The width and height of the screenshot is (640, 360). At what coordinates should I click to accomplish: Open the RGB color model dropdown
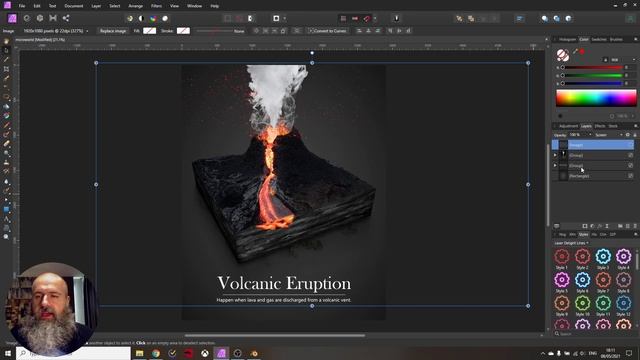(x=623, y=60)
